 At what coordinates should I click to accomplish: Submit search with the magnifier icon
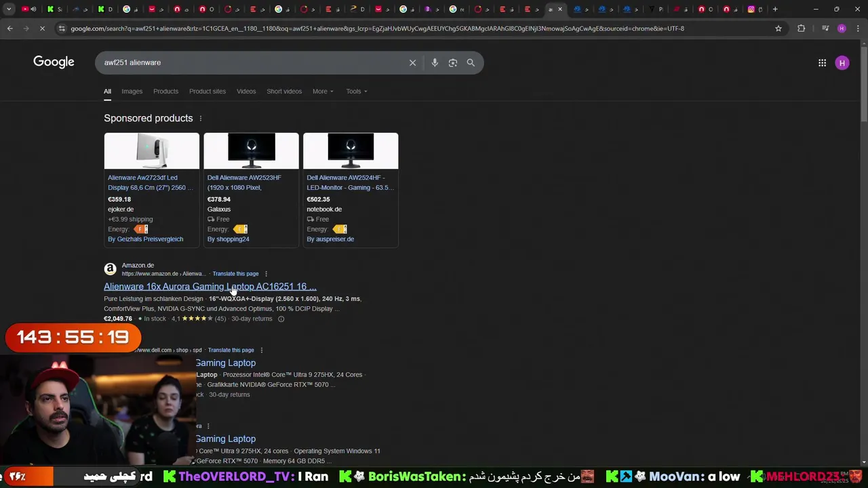[x=471, y=62]
